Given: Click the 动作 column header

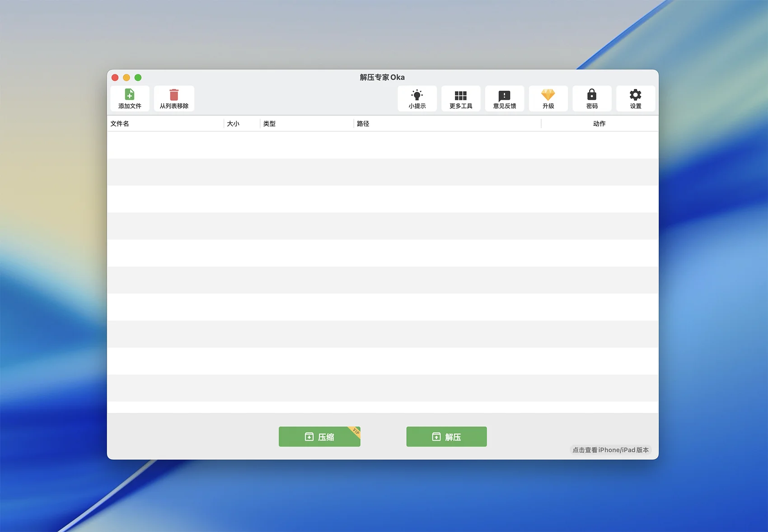Looking at the screenshot, I should [599, 124].
